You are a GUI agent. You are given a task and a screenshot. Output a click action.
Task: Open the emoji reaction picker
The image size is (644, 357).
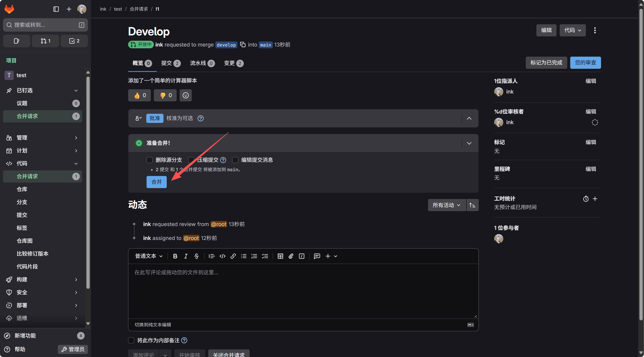pos(185,95)
